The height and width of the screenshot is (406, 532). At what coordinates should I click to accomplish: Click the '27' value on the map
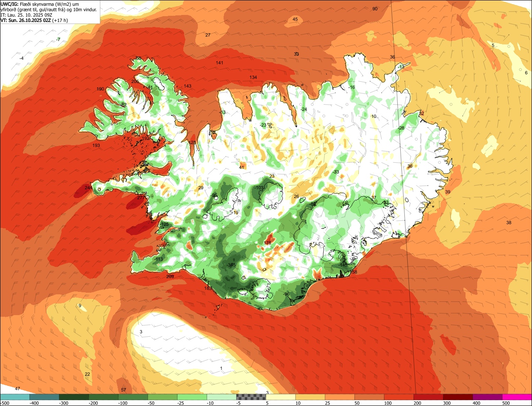208,35
